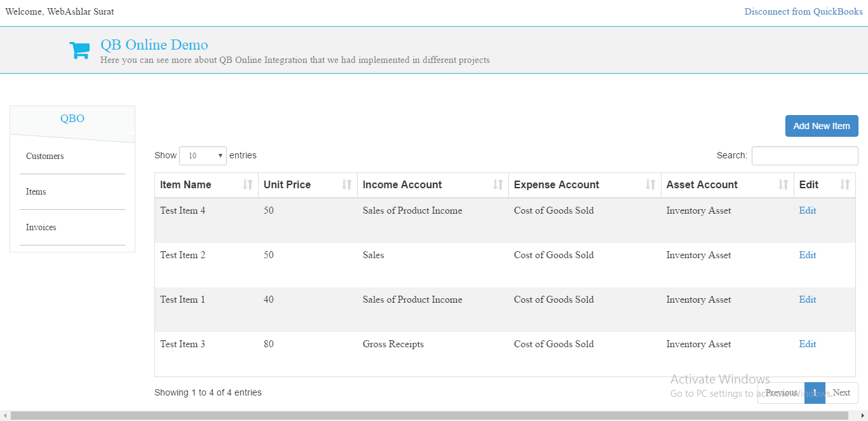868x421 pixels.
Task: Click sort arrows in Edit column header
Action: click(845, 185)
